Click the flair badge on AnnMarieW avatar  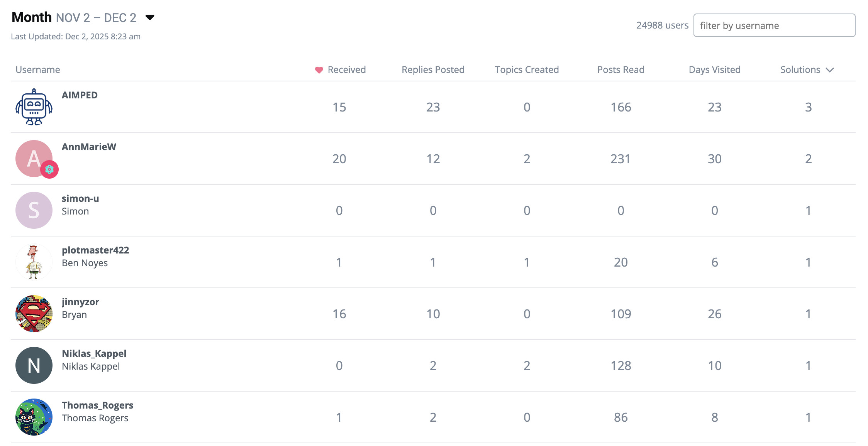[x=49, y=169]
